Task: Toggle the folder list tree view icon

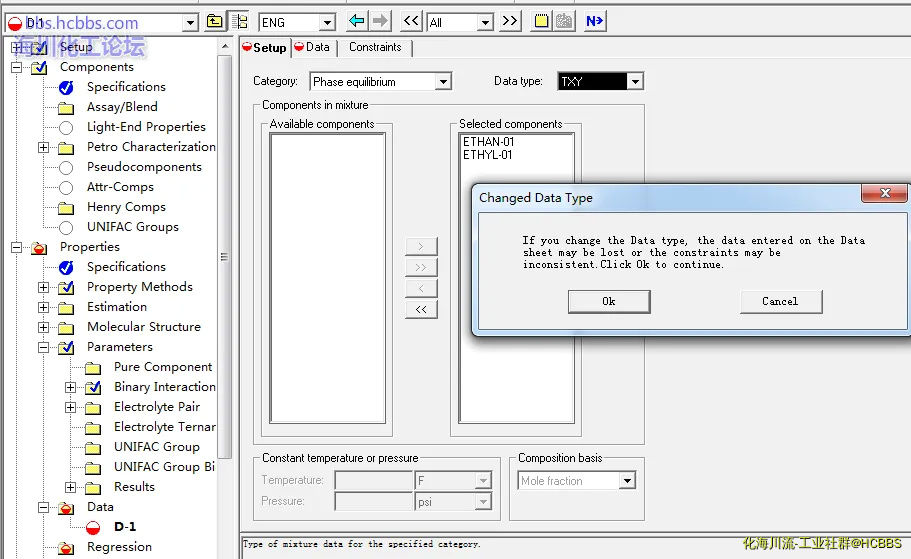Action: coord(239,22)
